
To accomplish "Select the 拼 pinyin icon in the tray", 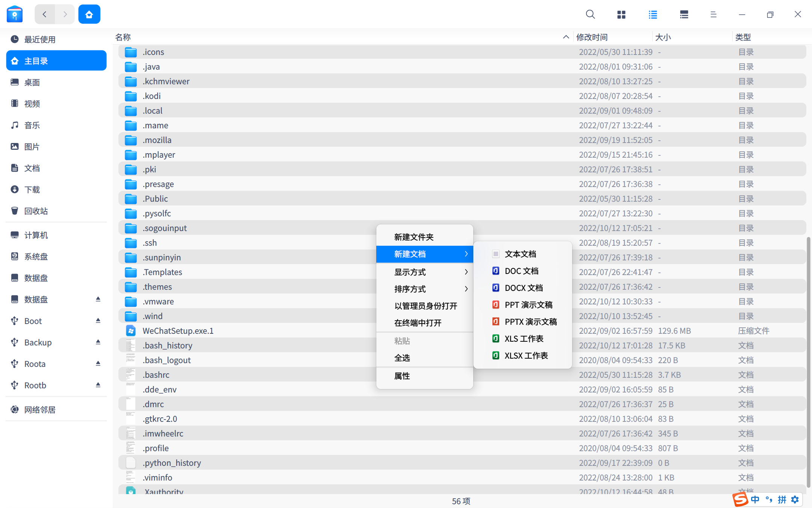I will [782, 499].
